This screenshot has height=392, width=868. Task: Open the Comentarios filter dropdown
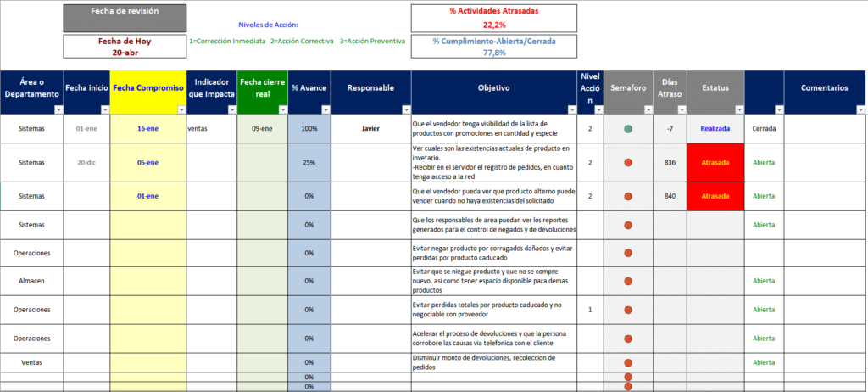[x=860, y=109]
